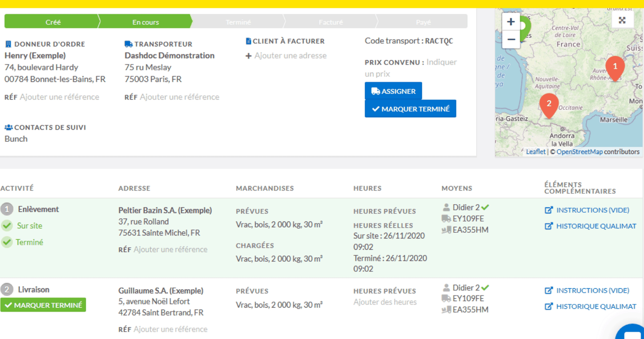This screenshot has height=339, width=644.
Task: Expand map to fullscreen
Action: [622, 20]
